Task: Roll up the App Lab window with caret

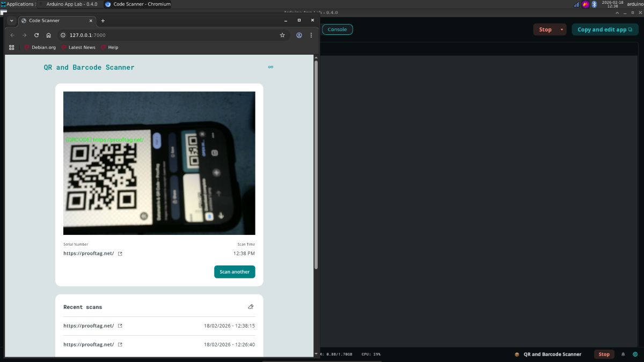Action: [617, 12]
